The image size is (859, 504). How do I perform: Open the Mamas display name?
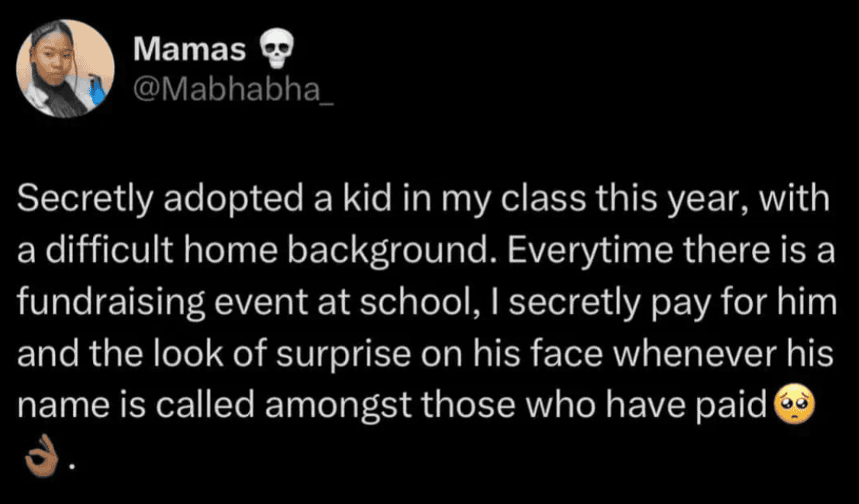[x=189, y=50]
